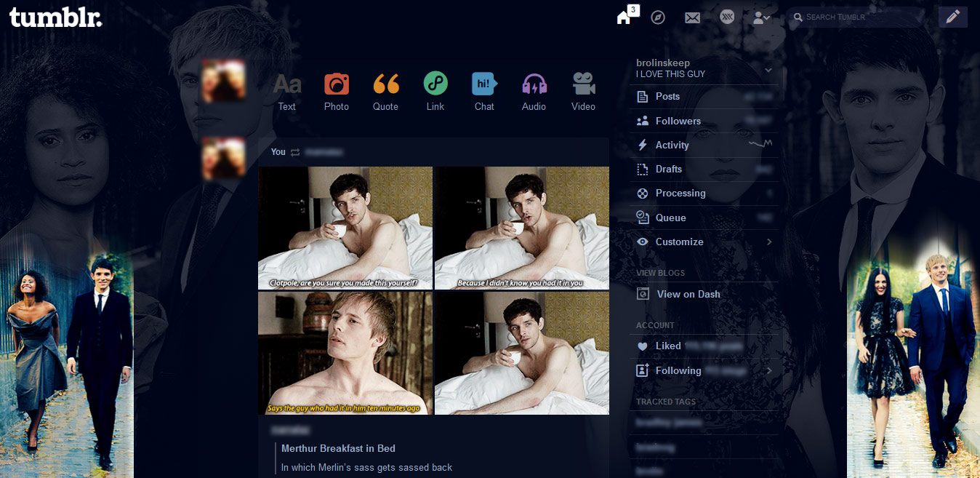Click 'In which Merlin's sass gets sassed back'
Image resolution: width=980 pixels, height=478 pixels.
click(366, 467)
